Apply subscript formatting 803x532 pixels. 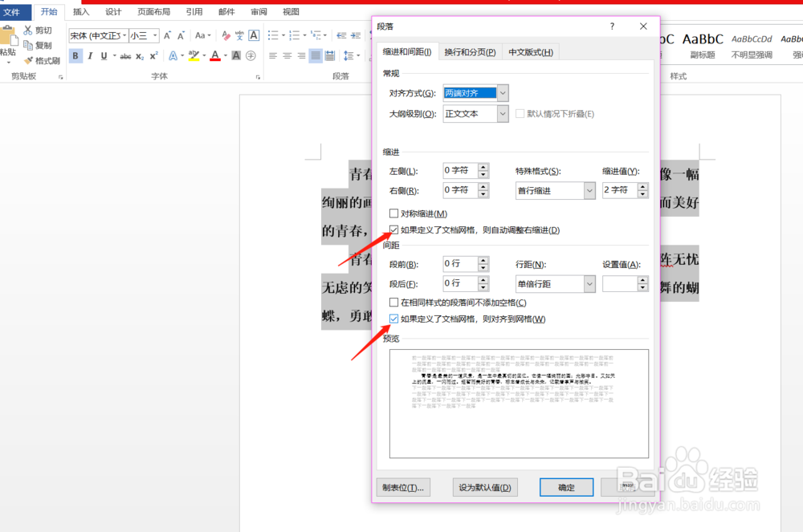pos(138,55)
